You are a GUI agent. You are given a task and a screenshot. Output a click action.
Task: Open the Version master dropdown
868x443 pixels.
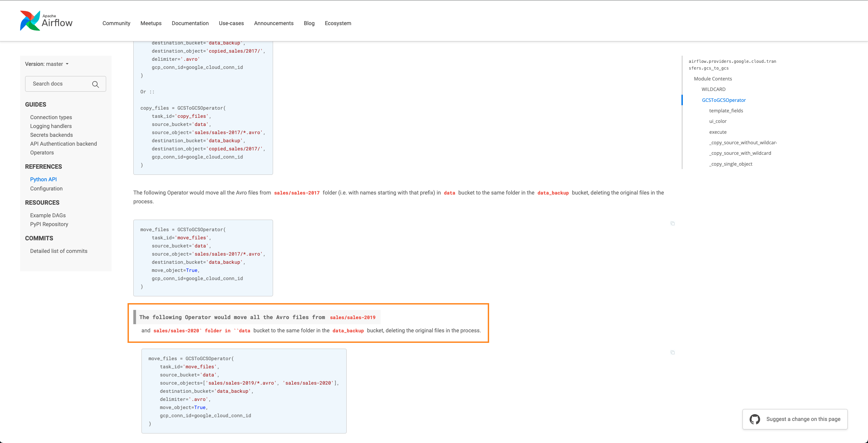pyautogui.click(x=47, y=64)
